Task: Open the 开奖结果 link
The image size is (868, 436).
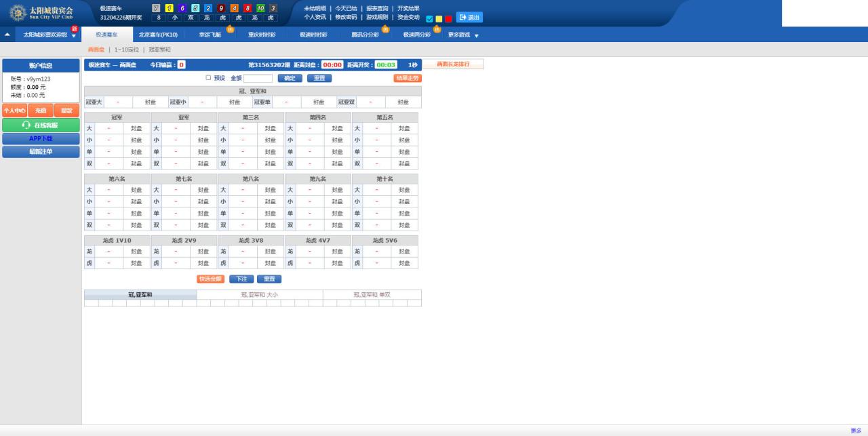Action: pos(408,8)
